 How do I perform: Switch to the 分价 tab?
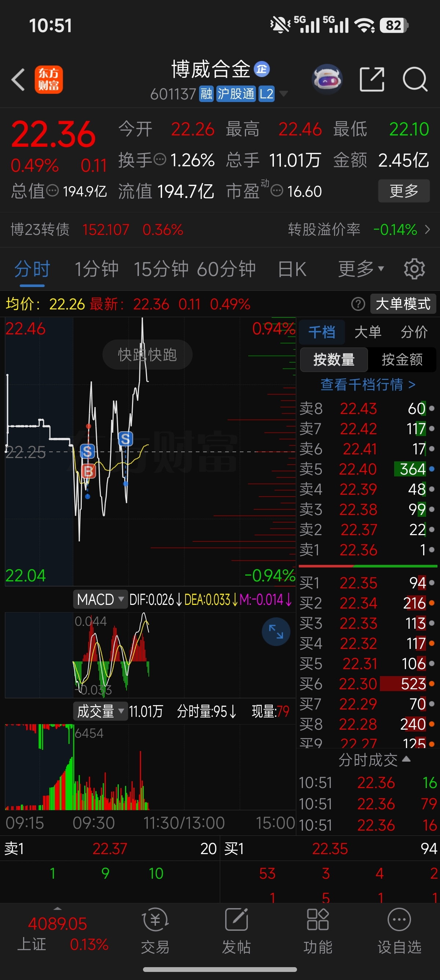click(414, 332)
